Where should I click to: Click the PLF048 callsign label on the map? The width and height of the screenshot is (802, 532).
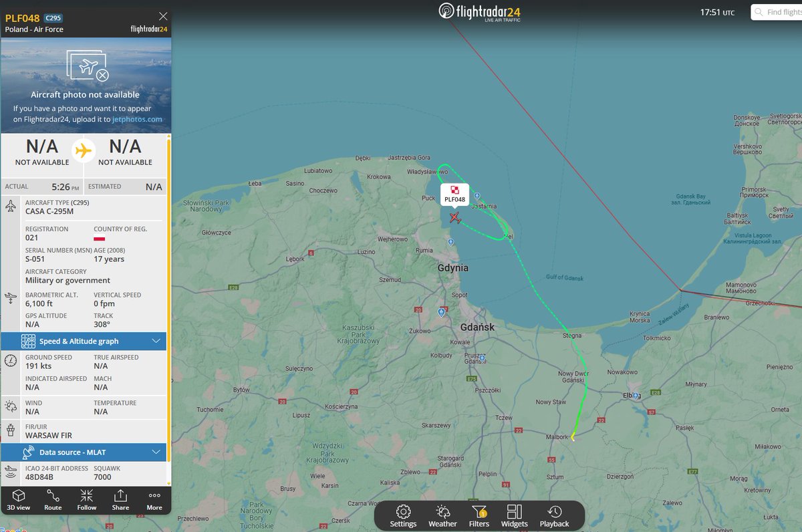point(454,199)
